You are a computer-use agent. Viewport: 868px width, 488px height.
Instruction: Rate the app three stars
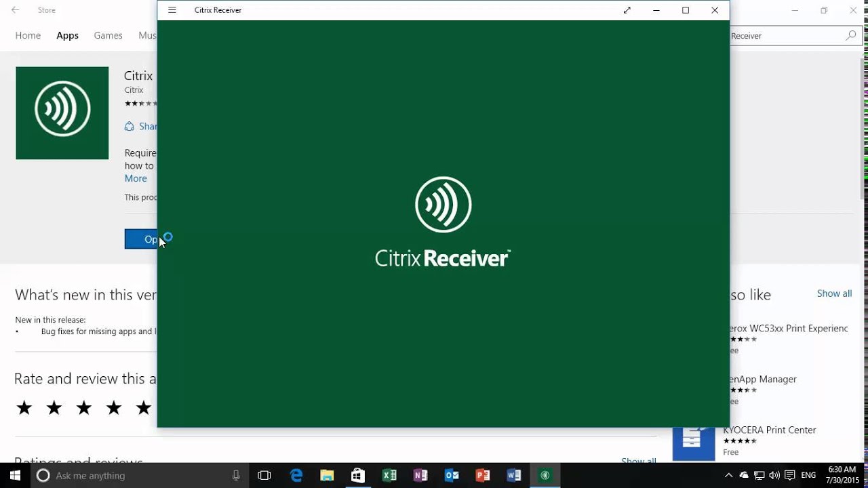(84, 407)
